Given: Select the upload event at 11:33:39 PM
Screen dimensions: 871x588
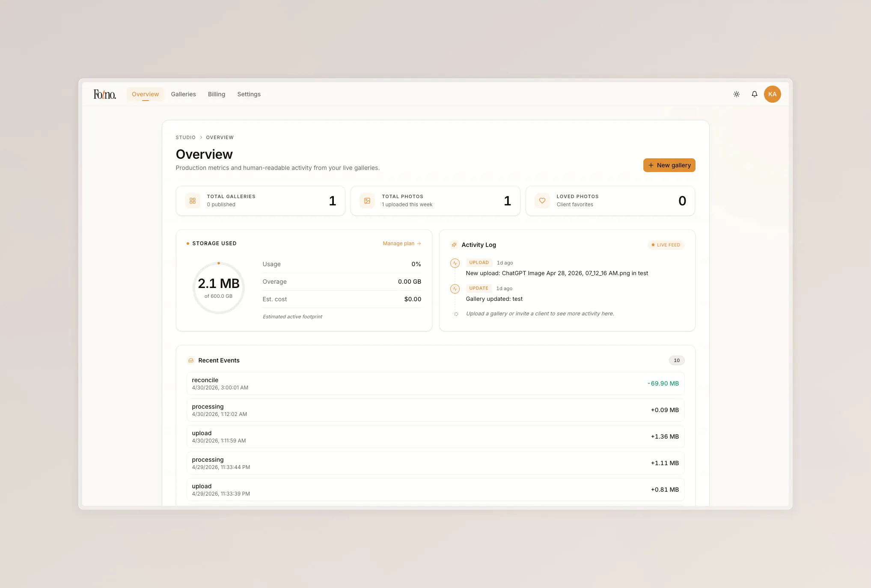Looking at the screenshot, I should pos(435,490).
